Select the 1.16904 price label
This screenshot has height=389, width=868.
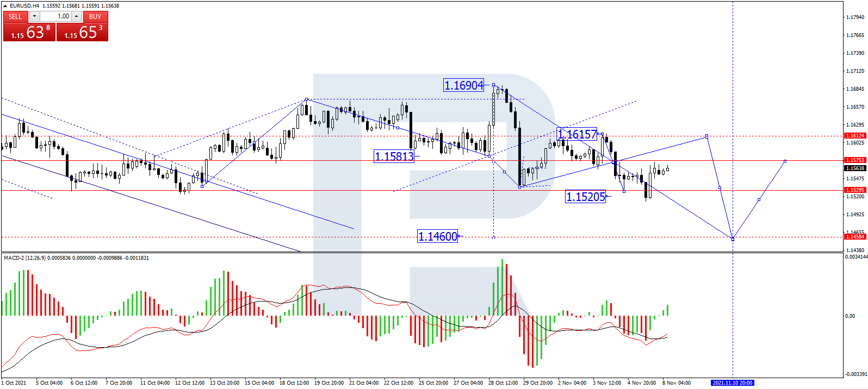click(464, 85)
